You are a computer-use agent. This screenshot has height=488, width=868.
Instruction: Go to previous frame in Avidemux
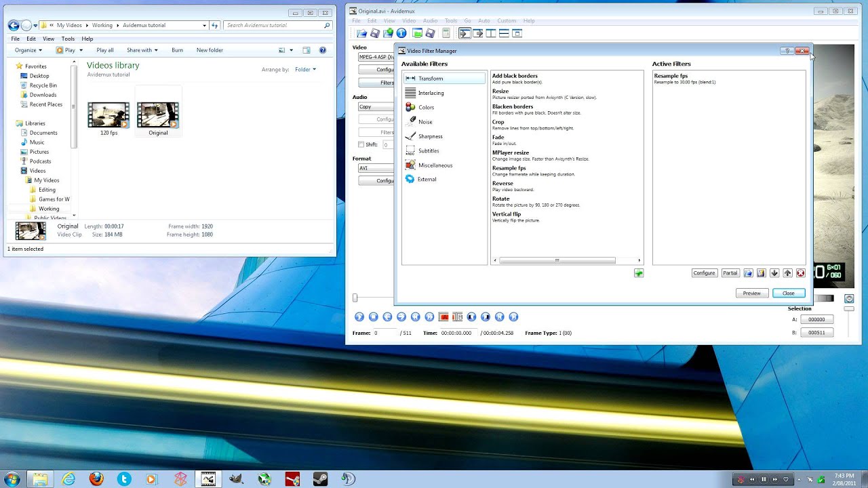(387, 317)
